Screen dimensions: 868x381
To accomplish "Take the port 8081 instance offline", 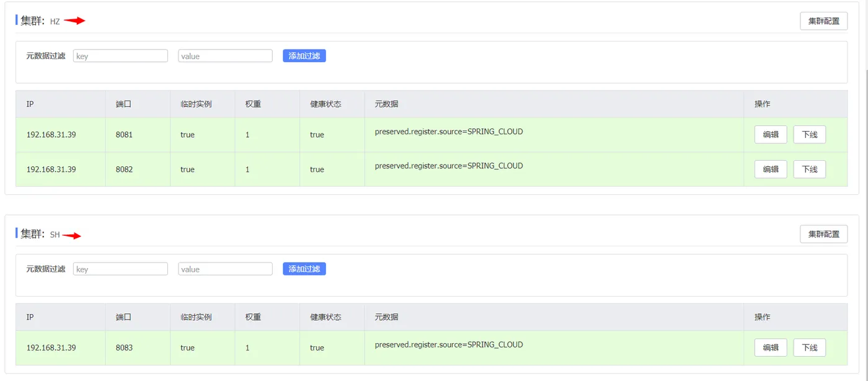I will click(x=810, y=135).
